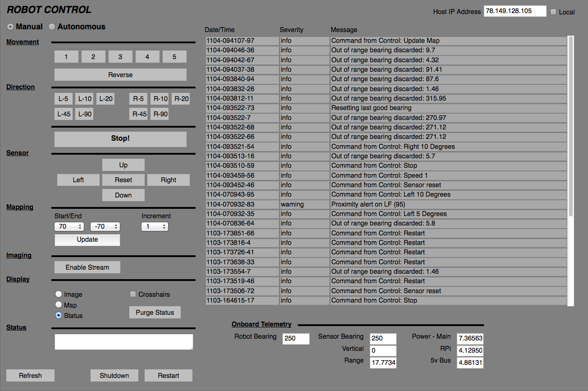Screen dimensions: 588x391
Task: Increase the mapping Start value stepper
Action: click(x=79, y=224)
